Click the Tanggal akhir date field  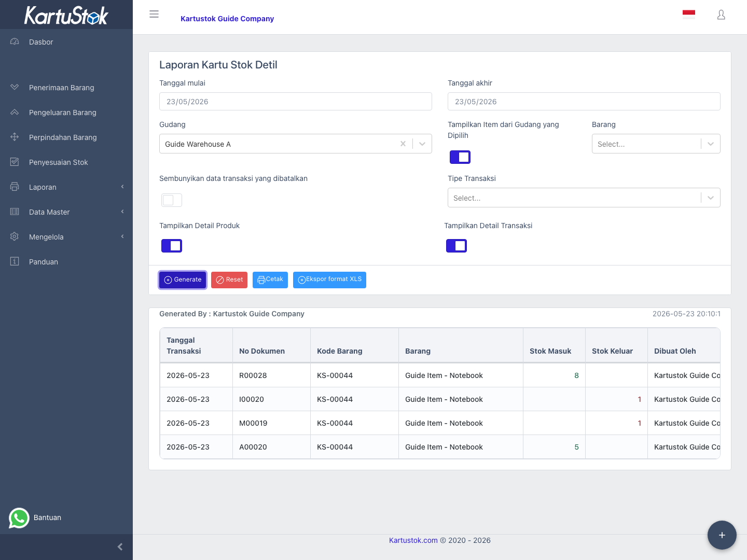click(584, 102)
